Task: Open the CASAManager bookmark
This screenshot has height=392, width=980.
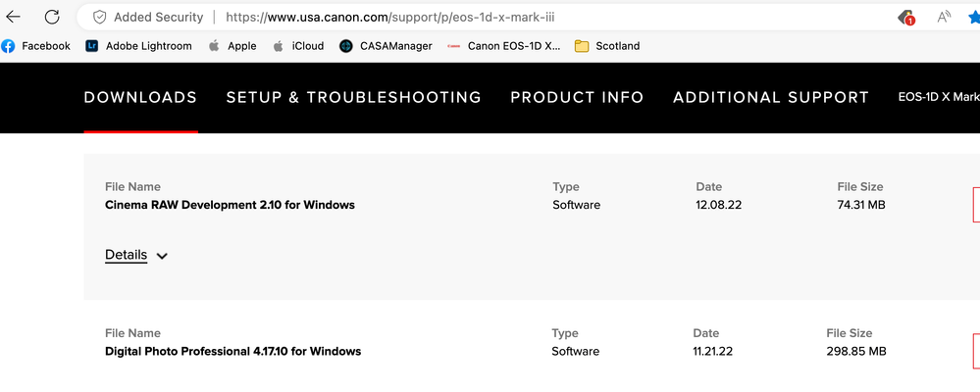Action: point(386,45)
